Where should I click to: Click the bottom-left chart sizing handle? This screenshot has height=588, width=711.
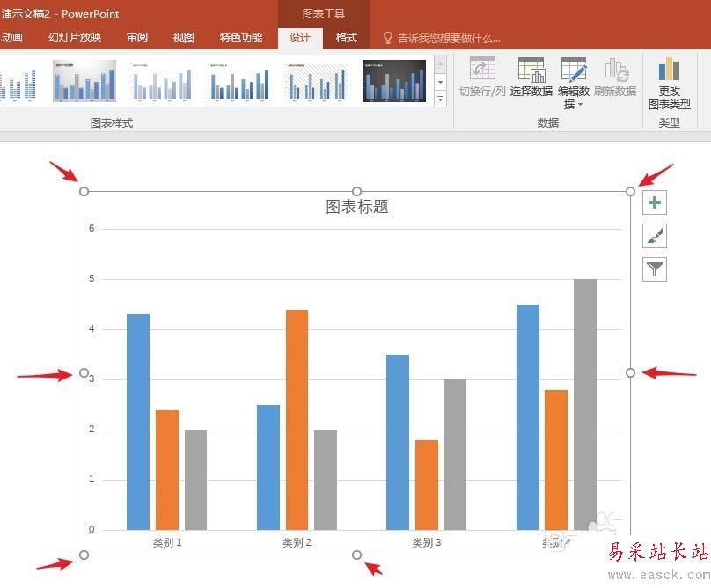[84, 555]
